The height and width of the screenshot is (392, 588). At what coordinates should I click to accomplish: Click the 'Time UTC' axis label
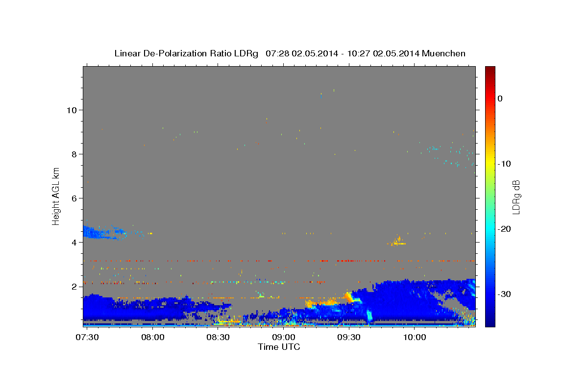[x=279, y=347]
